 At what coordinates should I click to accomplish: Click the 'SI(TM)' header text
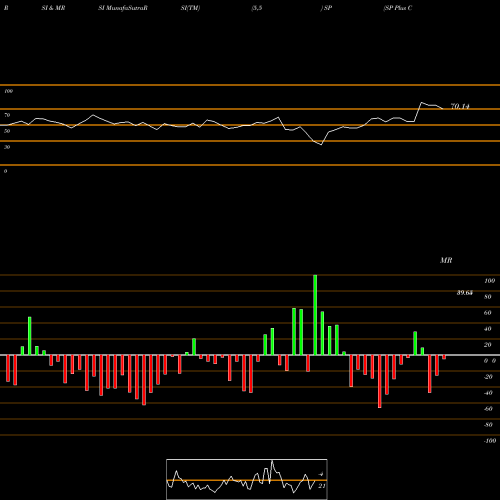(190, 8)
